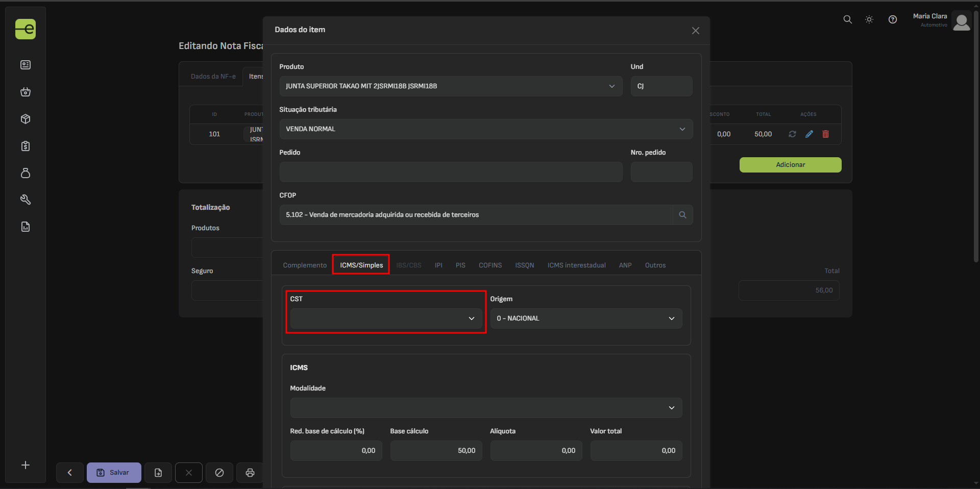Open the help question mark icon
980x489 pixels.
click(893, 20)
